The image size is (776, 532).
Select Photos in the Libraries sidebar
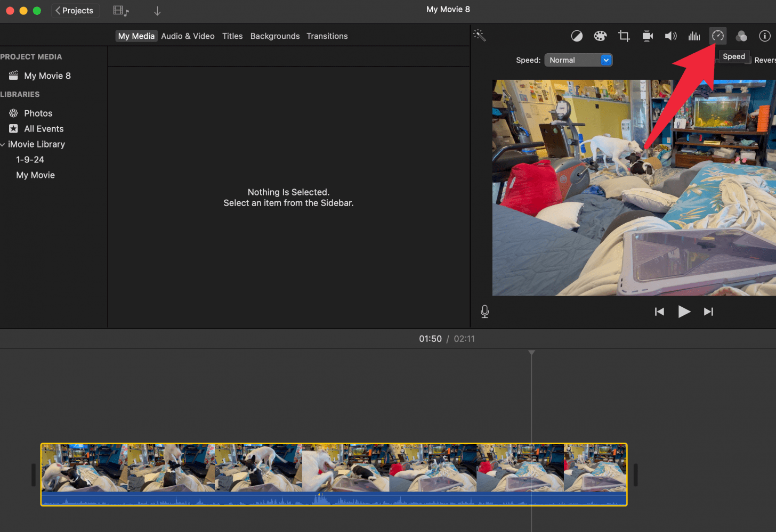pos(38,113)
